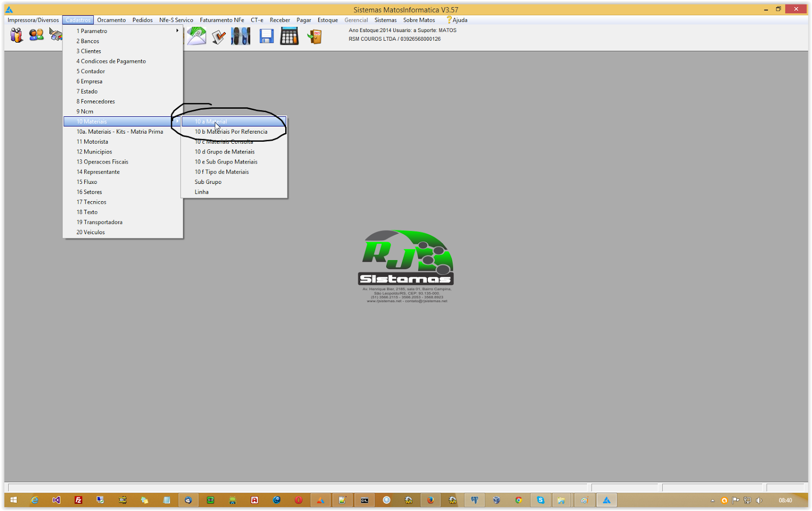The width and height of the screenshot is (812, 511).
Task: Open the calculator toolbar icon
Action: (x=289, y=36)
